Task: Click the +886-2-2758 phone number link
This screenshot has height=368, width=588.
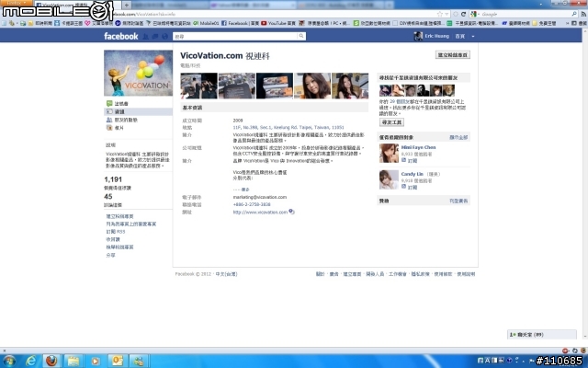Action: click(252, 204)
